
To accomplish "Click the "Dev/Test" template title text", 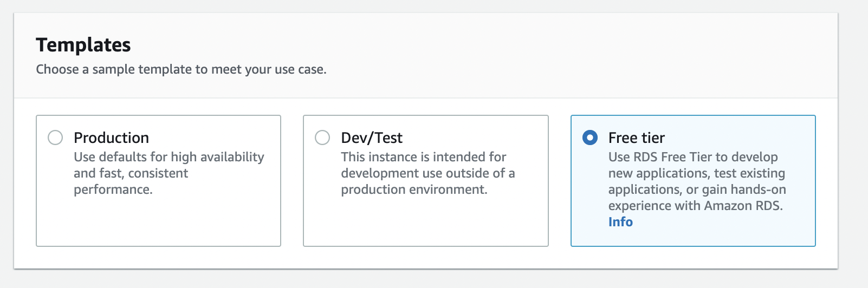I will tap(372, 138).
